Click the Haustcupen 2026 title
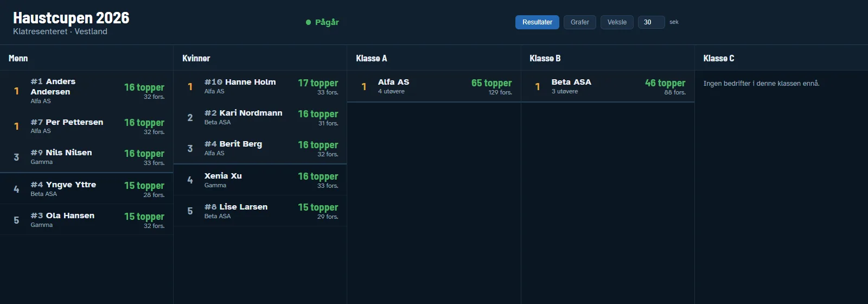 pos(71,18)
